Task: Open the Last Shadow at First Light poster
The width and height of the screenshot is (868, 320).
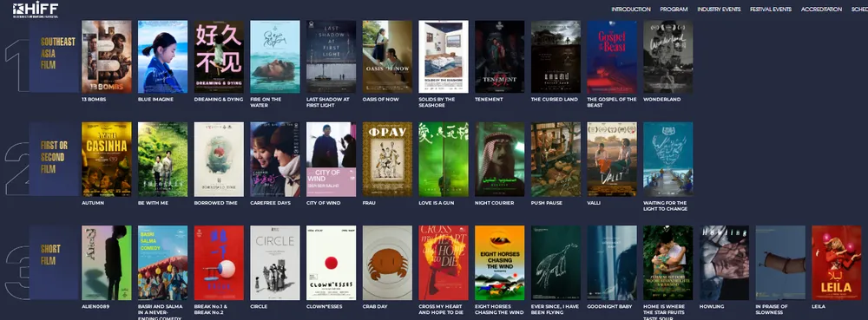Action: pos(331,56)
